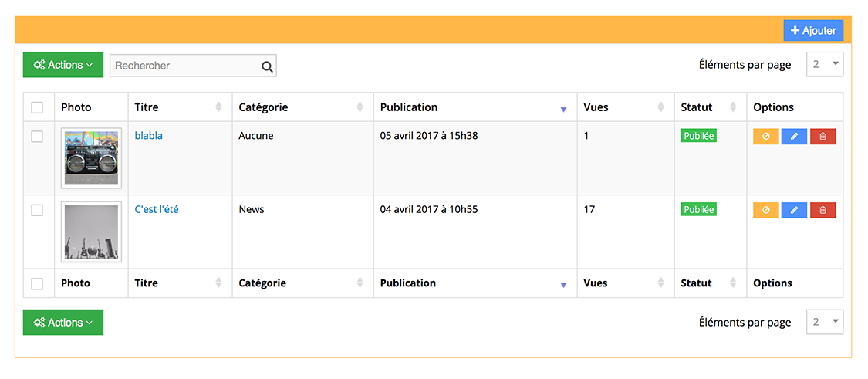The width and height of the screenshot is (868, 379).
Task: Click the magnifier search icon
Action: 267,66
